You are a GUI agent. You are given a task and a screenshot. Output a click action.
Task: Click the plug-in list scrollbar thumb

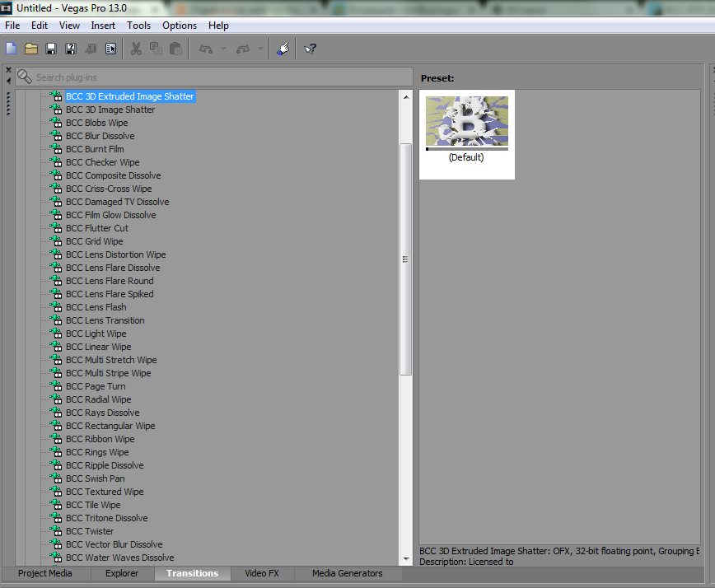[x=406, y=259]
